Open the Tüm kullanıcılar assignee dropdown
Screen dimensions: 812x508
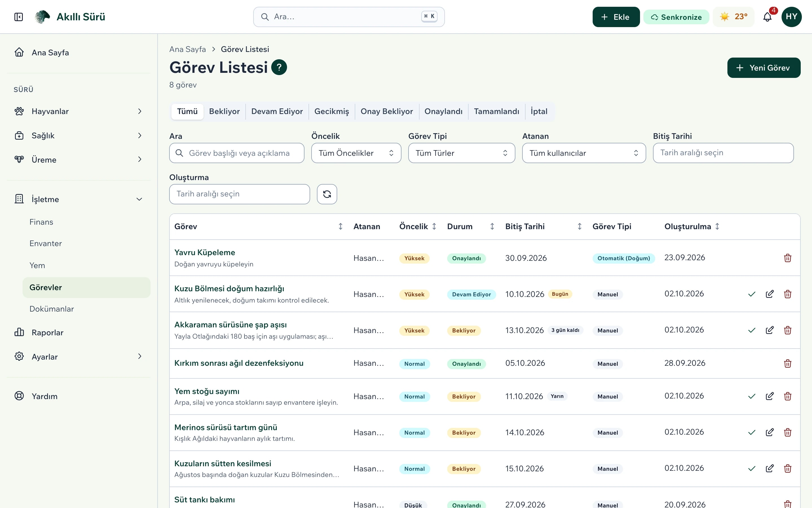[584, 153]
